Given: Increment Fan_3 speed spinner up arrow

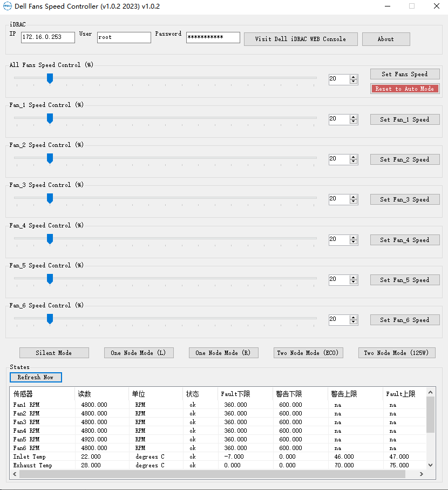Looking at the screenshot, I should pos(354,197).
